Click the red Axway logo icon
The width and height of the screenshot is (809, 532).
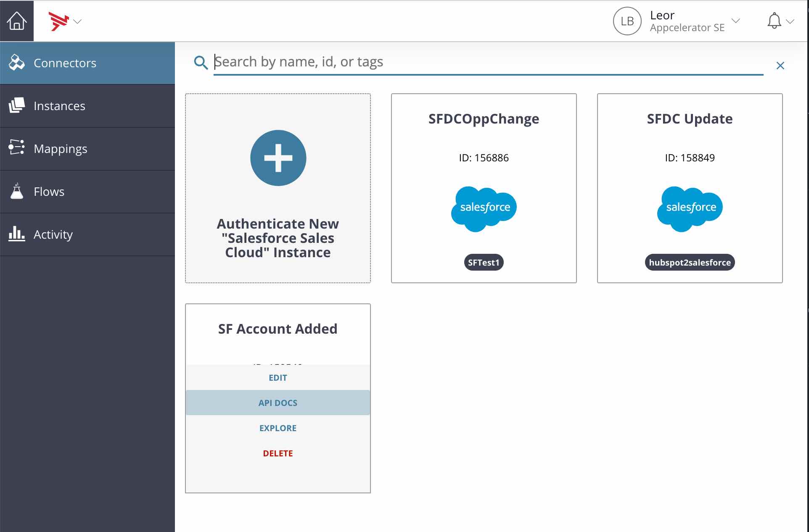coord(58,21)
